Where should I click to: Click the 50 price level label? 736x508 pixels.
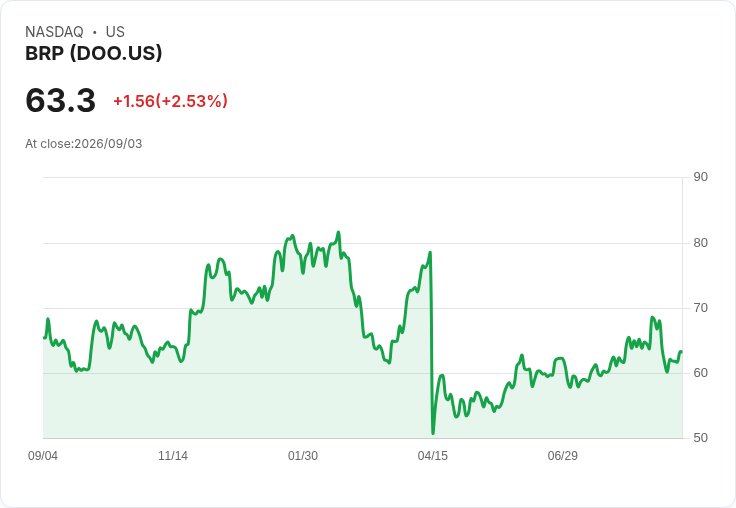pos(700,438)
